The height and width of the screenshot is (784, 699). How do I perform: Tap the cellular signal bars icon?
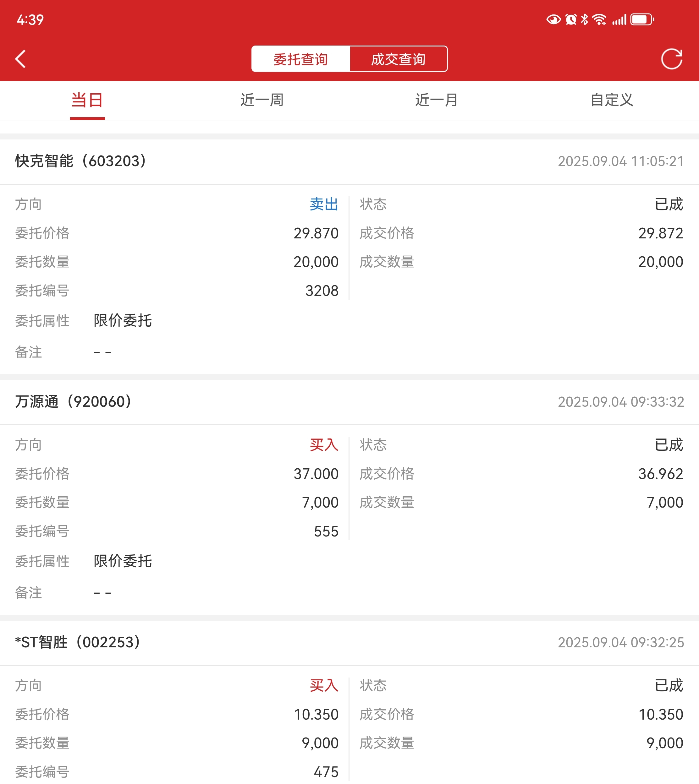tap(619, 19)
